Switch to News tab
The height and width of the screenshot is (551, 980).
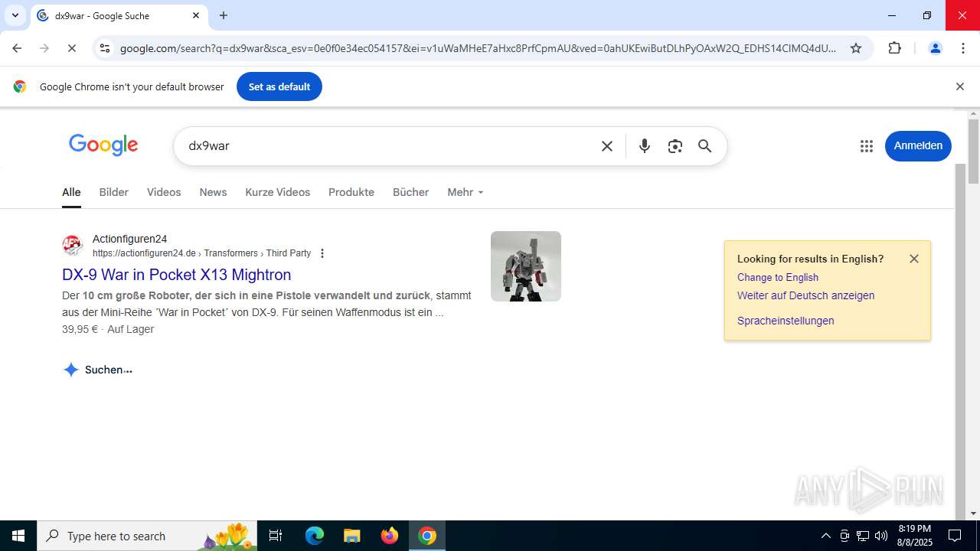[213, 192]
